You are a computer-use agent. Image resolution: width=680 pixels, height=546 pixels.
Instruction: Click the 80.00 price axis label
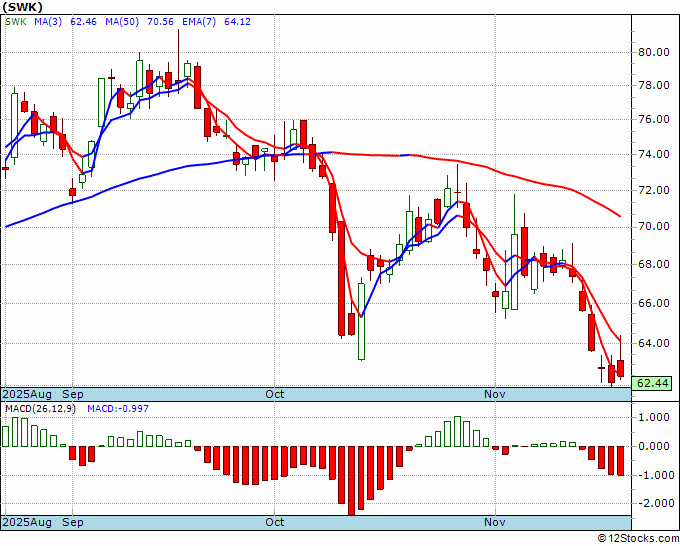tap(654, 52)
